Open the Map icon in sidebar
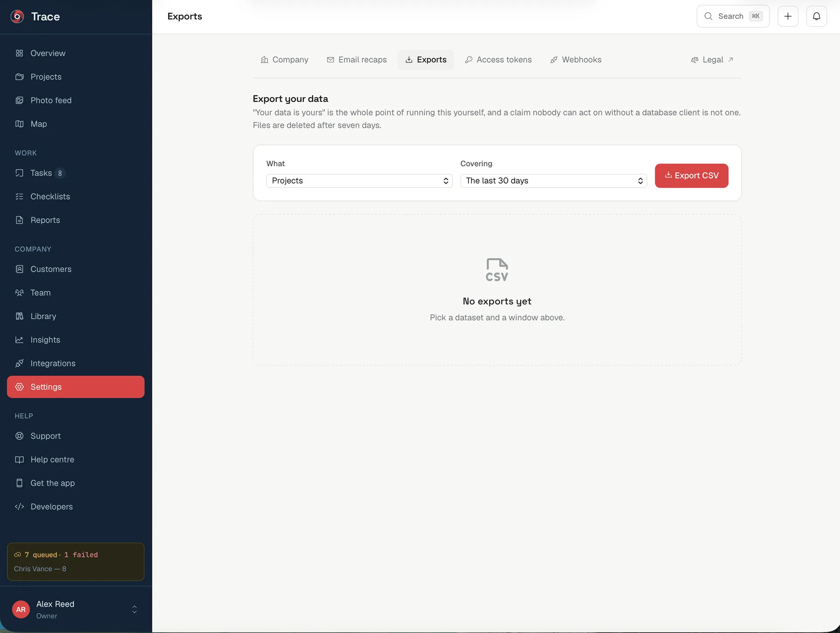Screen dimensions: 840x633 tap(19, 124)
